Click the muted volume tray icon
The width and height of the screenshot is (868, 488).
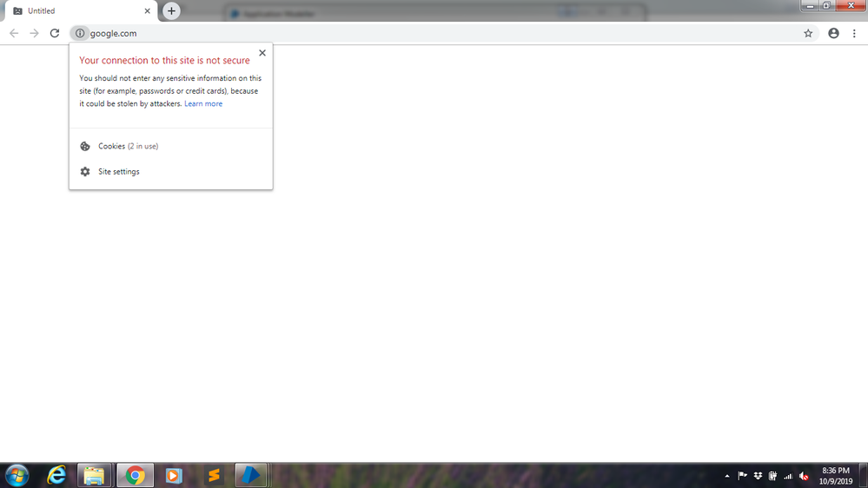click(x=804, y=476)
